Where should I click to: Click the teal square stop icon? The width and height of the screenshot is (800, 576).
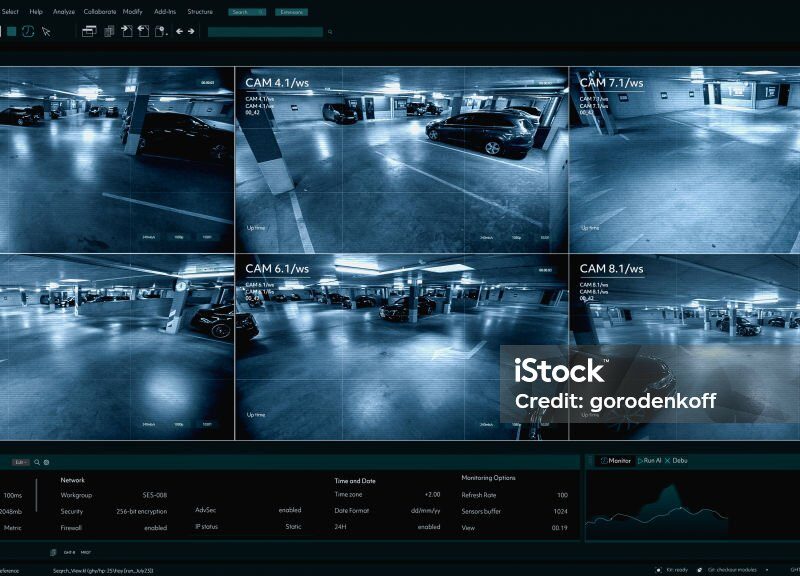[11, 32]
